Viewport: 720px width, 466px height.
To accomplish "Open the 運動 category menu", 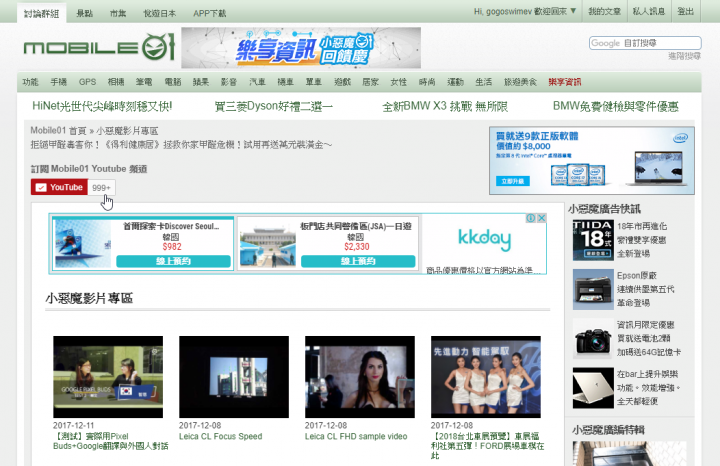I will point(455,82).
